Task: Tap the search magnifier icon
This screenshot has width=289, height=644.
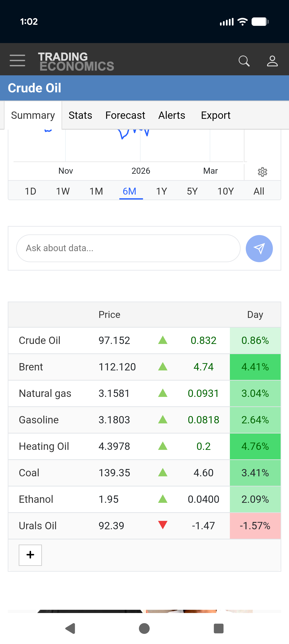Action: click(244, 61)
